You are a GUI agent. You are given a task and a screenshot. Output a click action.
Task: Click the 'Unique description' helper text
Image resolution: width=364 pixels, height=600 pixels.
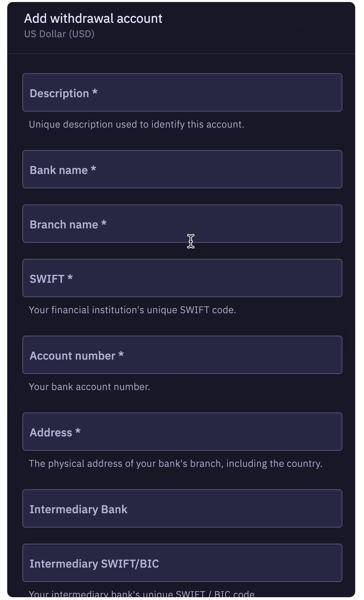[x=136, y=124]
